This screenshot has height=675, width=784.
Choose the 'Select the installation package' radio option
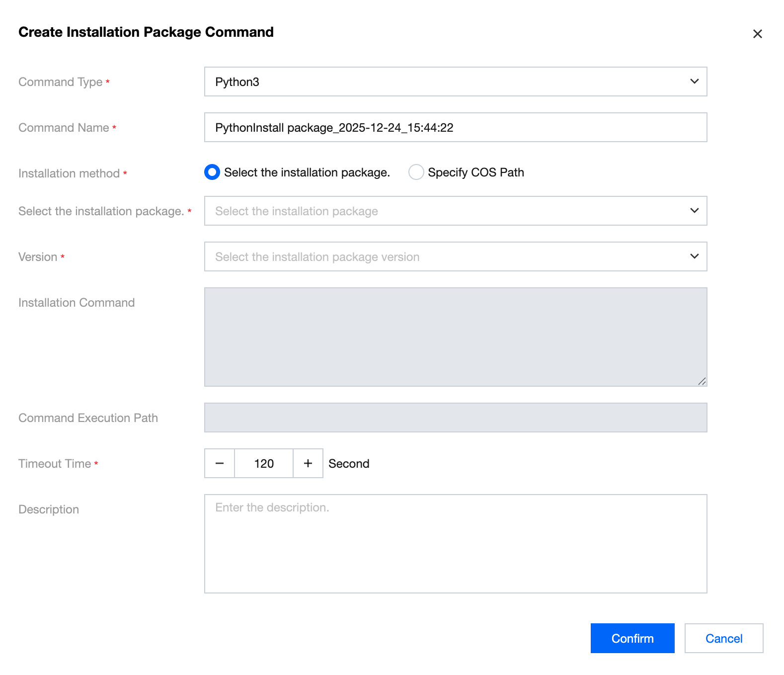[212, 172]
